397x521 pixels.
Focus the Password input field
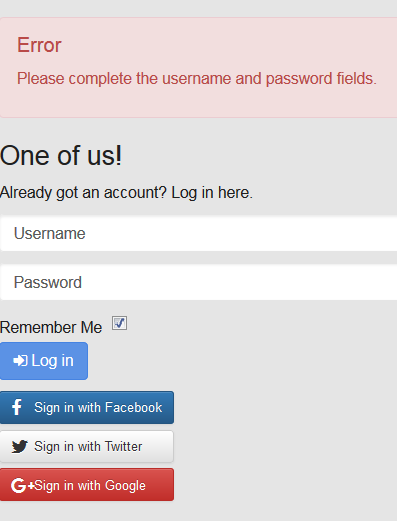[199, 282]
